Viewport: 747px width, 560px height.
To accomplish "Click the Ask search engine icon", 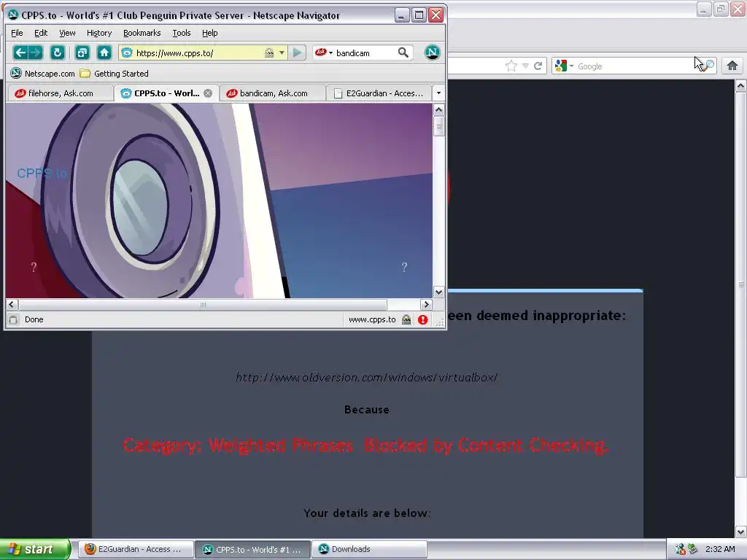I will [x=321, y=52].
